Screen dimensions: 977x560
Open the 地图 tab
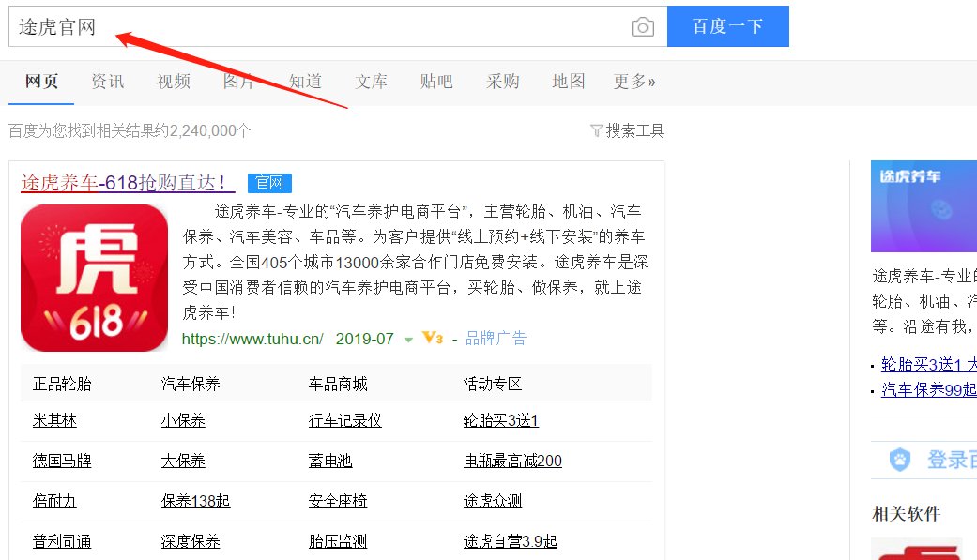click(x=569, y=82)
